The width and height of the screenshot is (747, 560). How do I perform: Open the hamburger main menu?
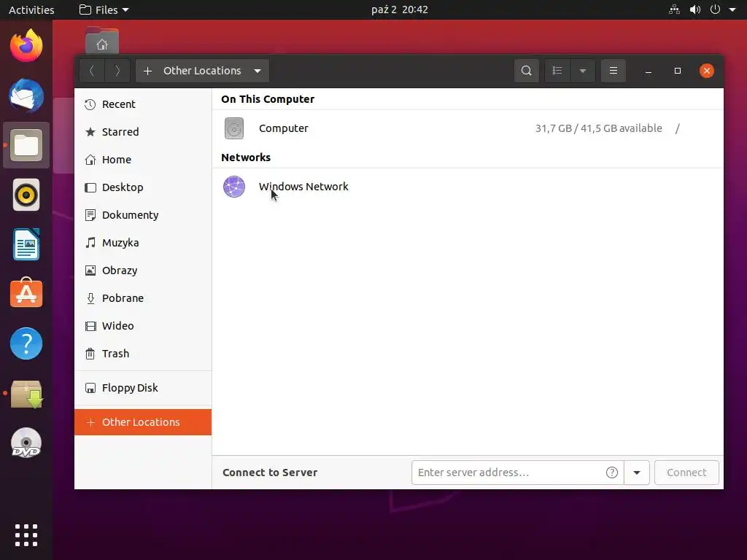click(613, 71)
